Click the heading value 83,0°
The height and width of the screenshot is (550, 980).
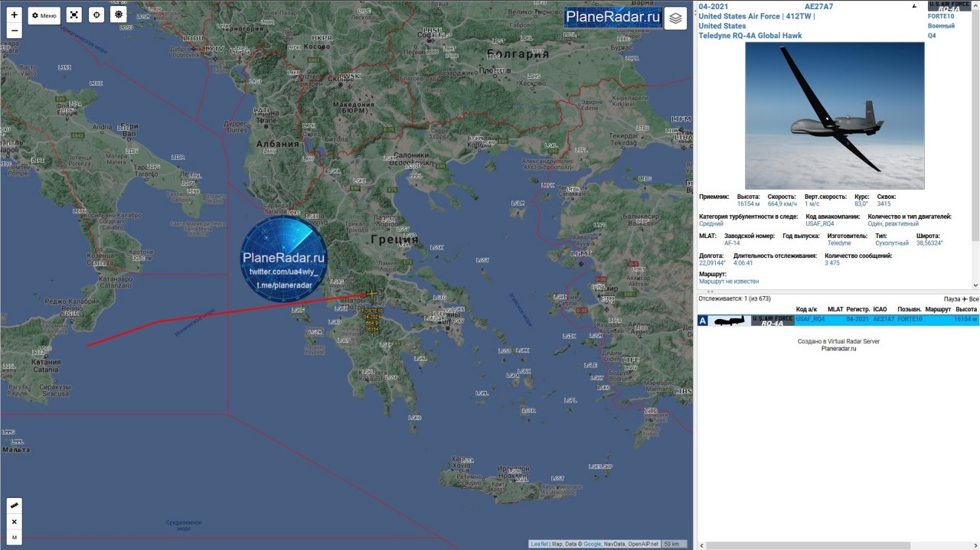pyautogui.click(x=862, y=203)
